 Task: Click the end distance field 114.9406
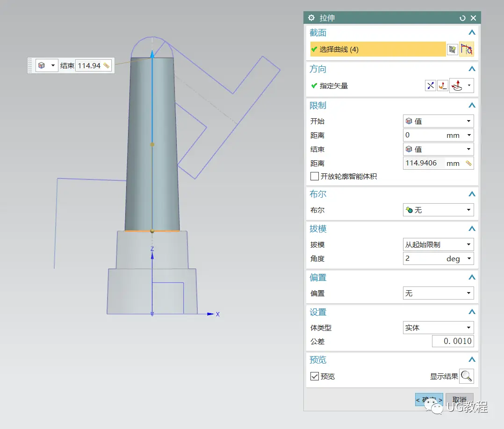[x=424, y=163]
